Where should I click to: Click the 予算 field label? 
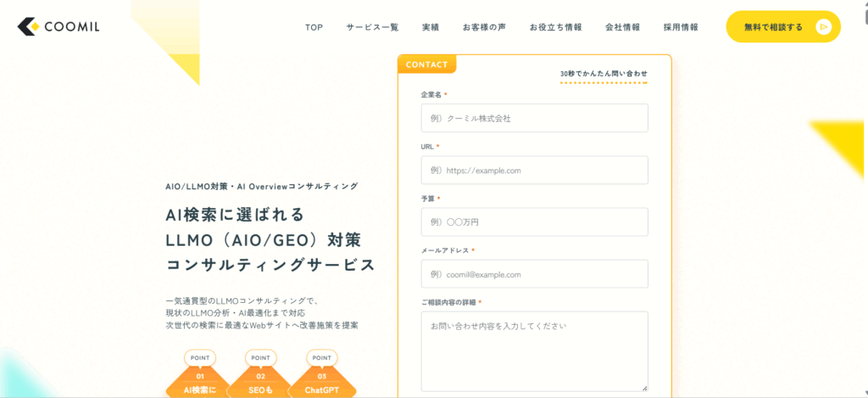[428, 199]
